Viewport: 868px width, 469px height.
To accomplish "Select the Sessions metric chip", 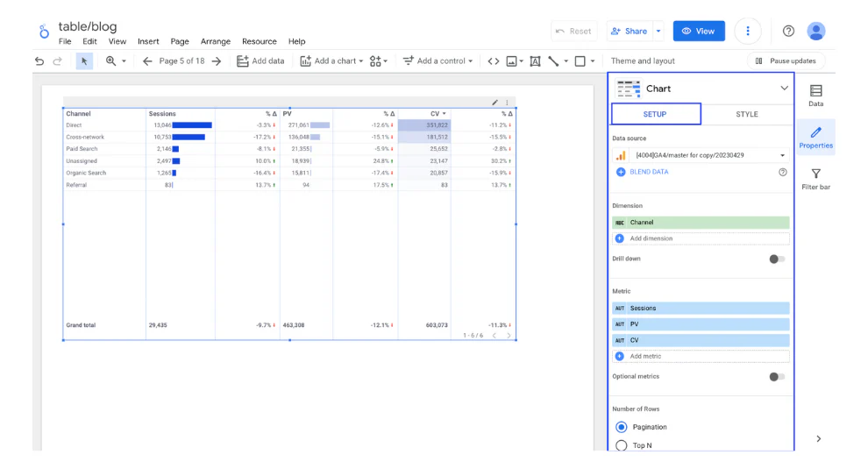I will [701, 309].
